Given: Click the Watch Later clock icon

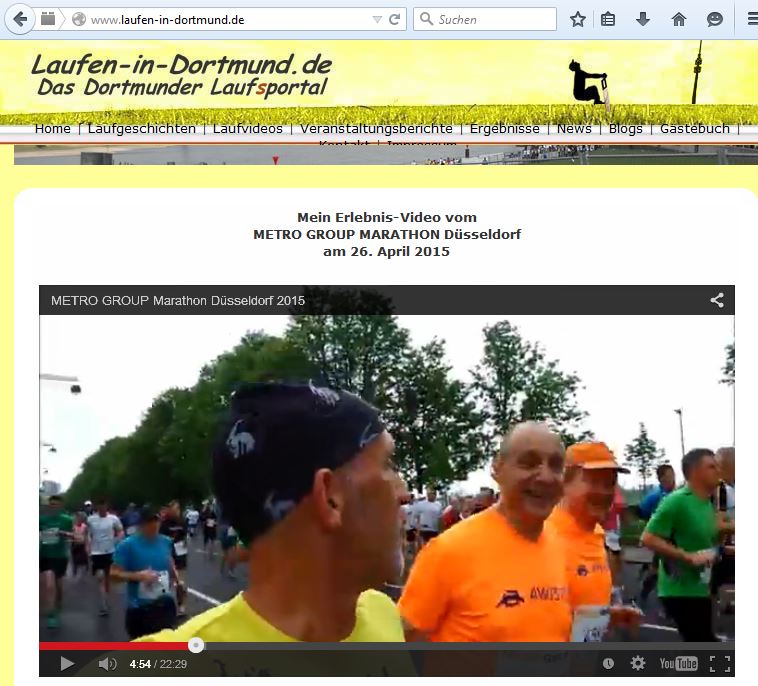Looking at the screenshot, I should pos(608,663).
